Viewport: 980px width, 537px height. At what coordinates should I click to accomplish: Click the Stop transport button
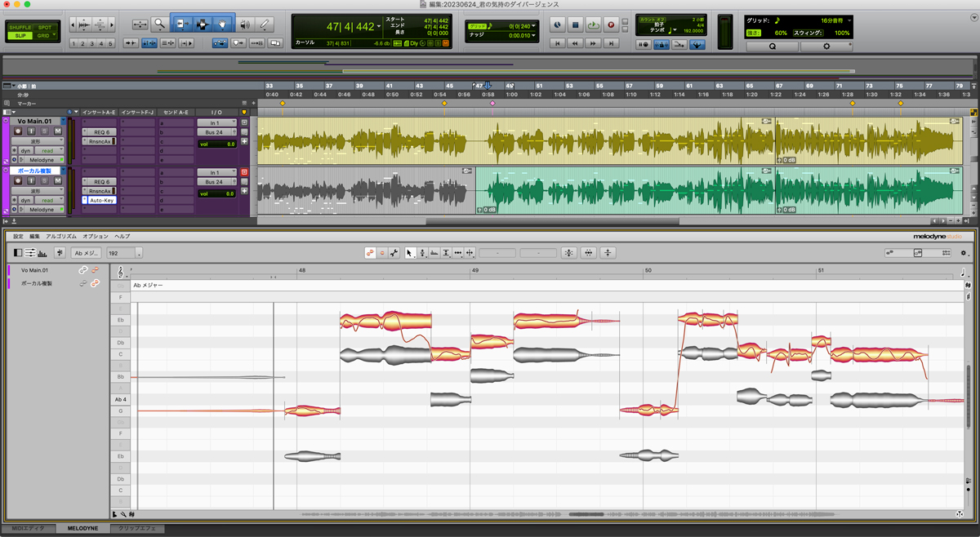575,25
